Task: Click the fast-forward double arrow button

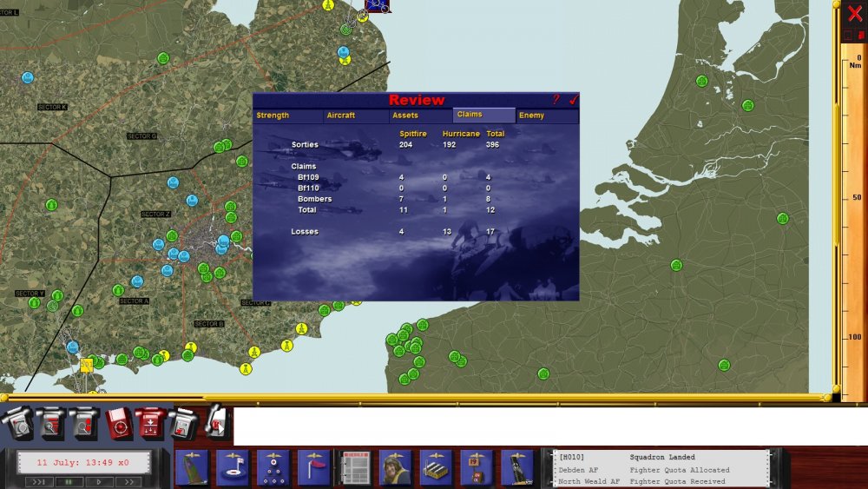Action: click(129, 482)
